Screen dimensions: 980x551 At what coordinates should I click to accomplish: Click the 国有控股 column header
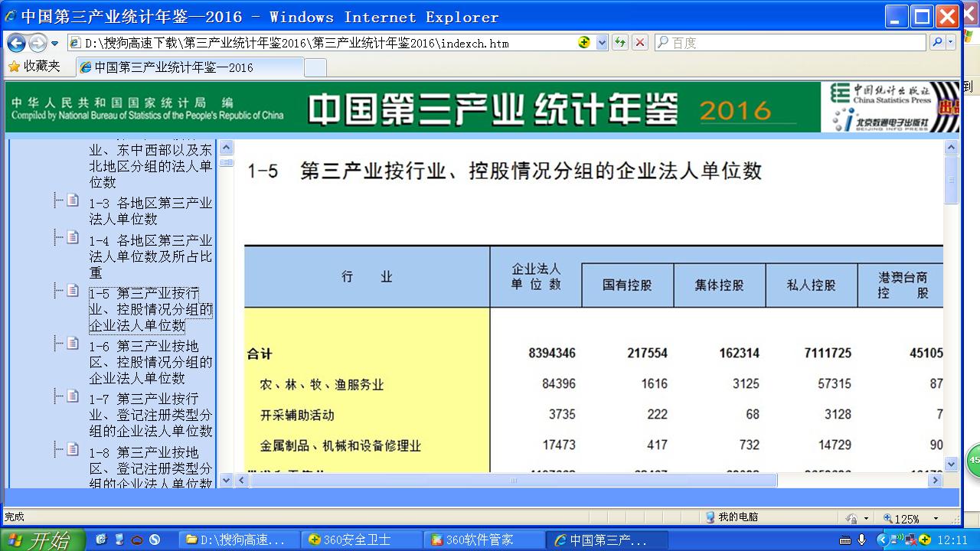[x=628, y=285]
